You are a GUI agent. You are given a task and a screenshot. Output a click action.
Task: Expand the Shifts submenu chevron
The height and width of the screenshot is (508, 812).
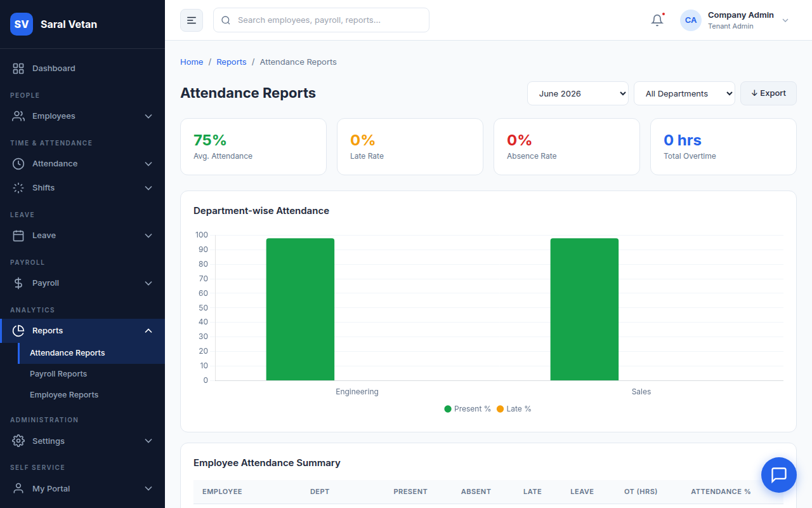click(148, 188)
